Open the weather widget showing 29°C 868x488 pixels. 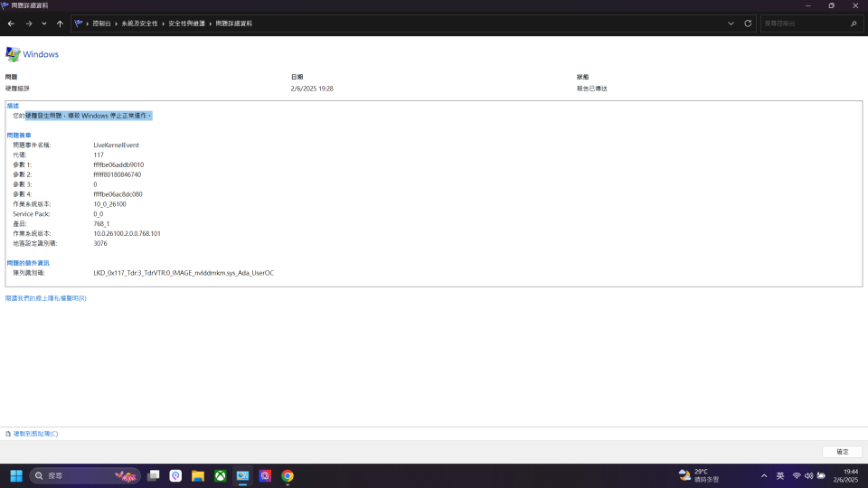[699, 476]
